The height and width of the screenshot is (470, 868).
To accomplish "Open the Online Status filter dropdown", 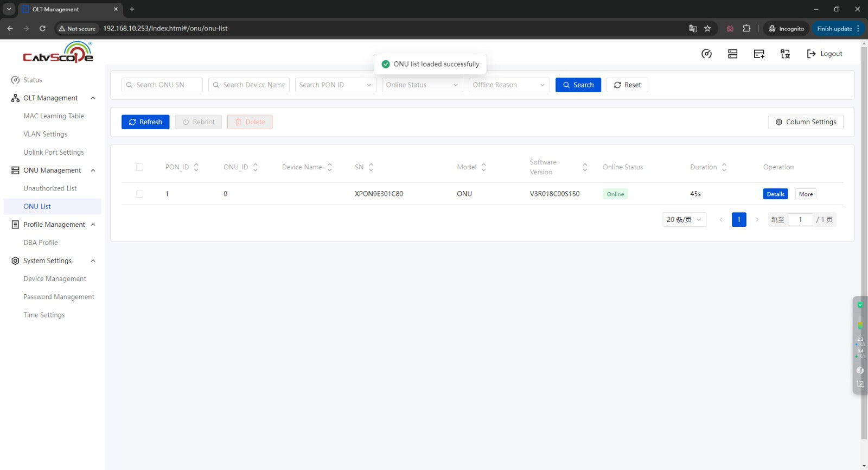I will 422,85.
